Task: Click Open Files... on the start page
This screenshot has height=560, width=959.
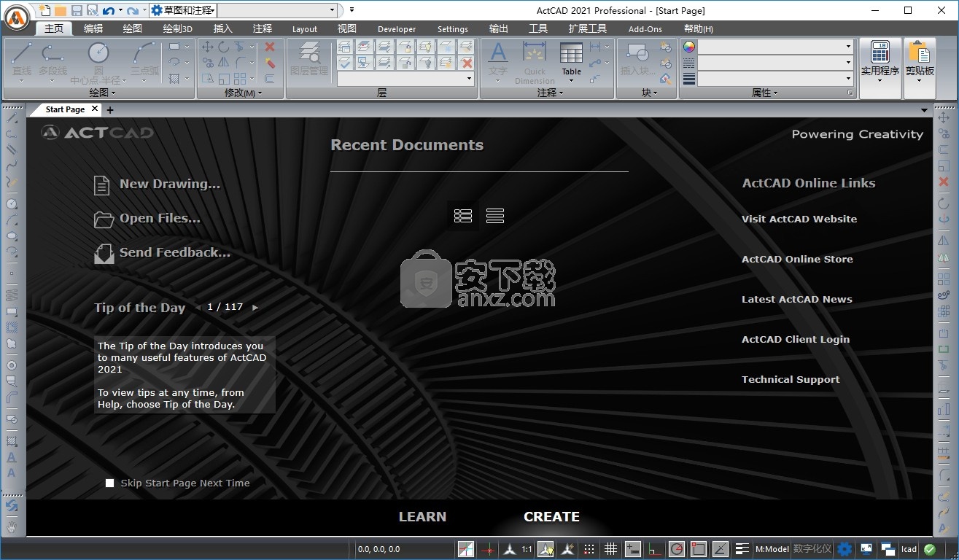Action: click(147, 219)
